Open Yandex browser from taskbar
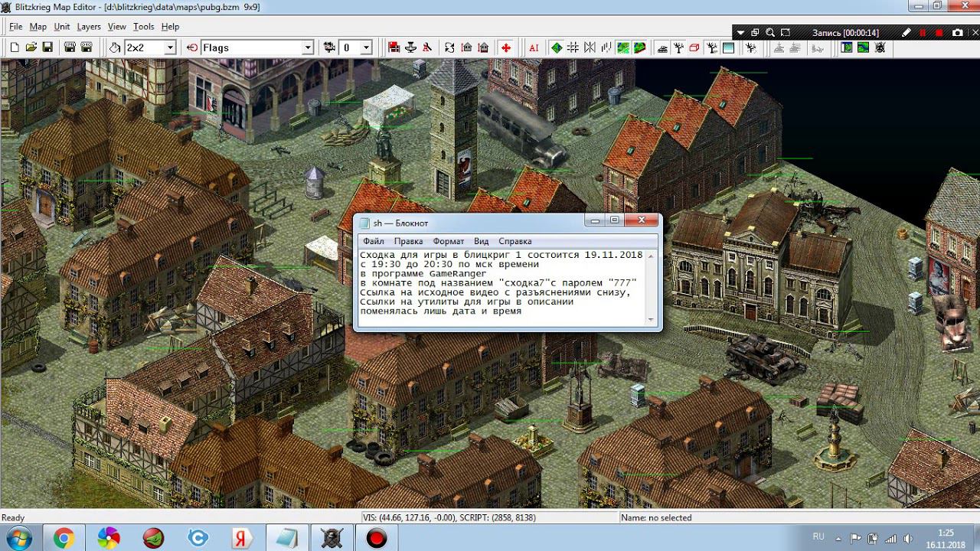This screenshot has height=551, width=980. pyautogui.click(x=242, y=538)
